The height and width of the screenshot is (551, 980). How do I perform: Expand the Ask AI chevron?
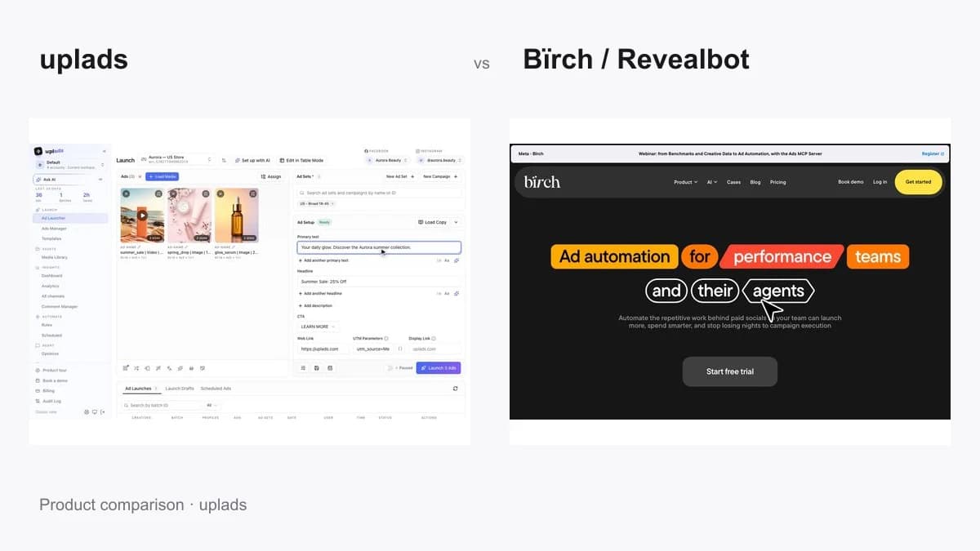click(x=100, y=179)
